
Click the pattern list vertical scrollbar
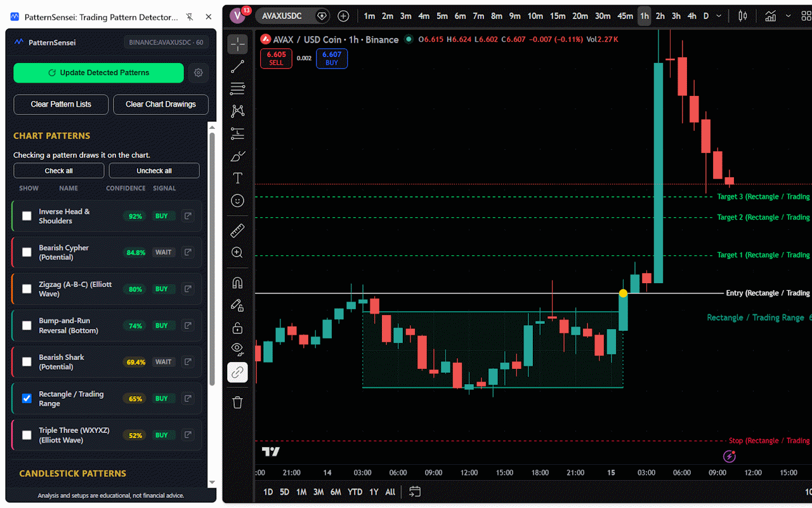click(212, 254)
